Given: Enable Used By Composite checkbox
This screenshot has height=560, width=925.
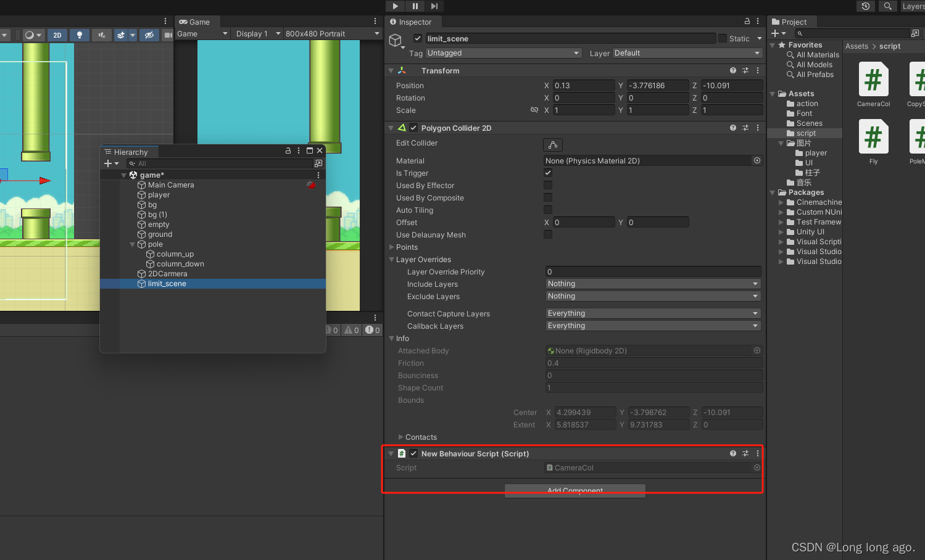Looking at the screenshot, I should [x=548, y=197].
